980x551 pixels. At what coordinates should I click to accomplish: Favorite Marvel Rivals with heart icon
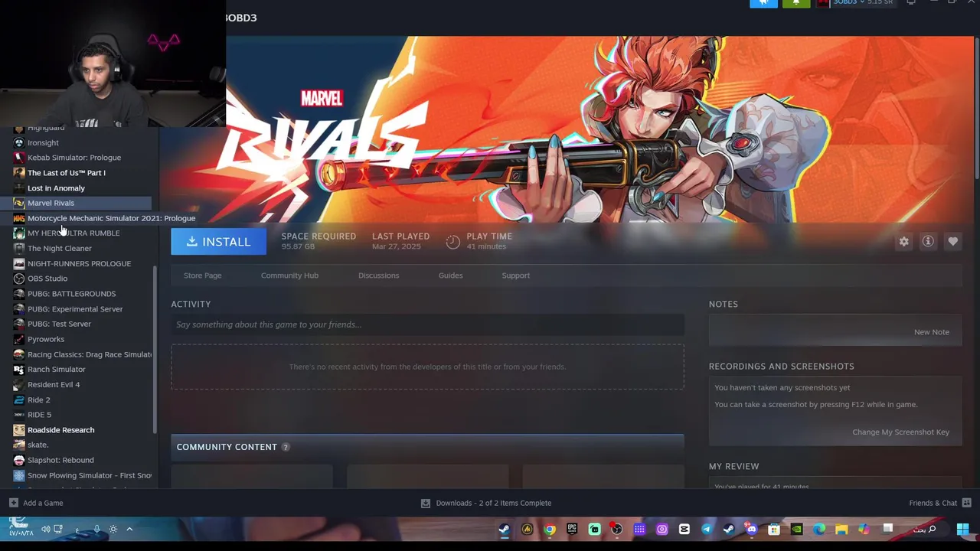pos(952,242)
